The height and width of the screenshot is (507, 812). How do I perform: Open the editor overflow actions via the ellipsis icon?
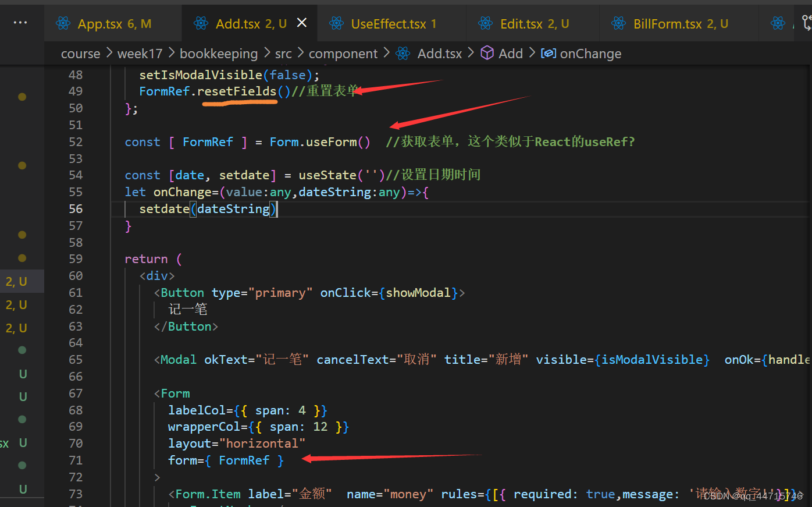(20, 23)
